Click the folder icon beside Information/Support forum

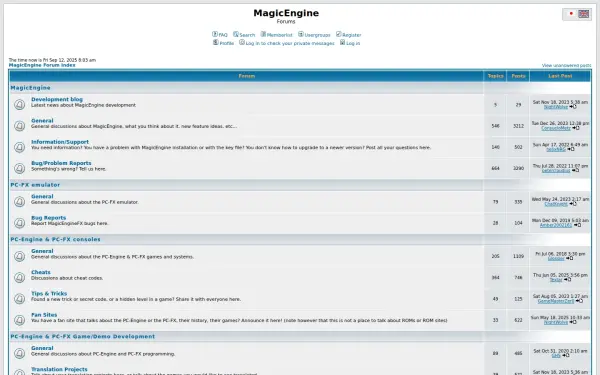pos(20,147)
